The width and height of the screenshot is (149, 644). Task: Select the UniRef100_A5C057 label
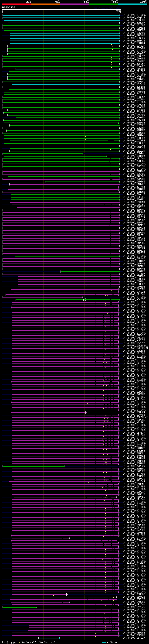[x=133, y=299]
